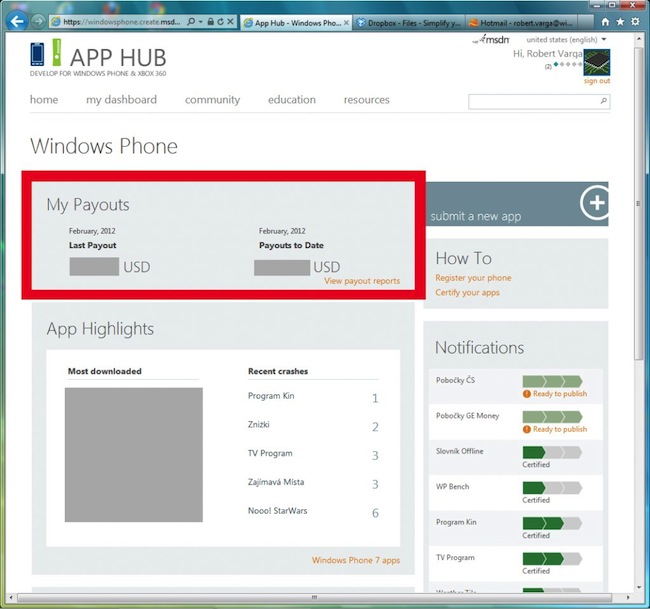Screen dimensions: 650x609
Task: Click the Slovník Offline certification progress bar
Action: coord(552,452)
